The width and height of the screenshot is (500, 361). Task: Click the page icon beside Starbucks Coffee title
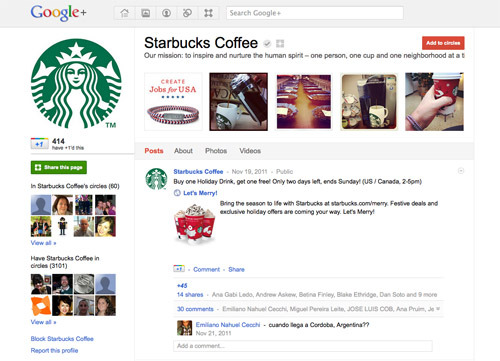(280, 43)
